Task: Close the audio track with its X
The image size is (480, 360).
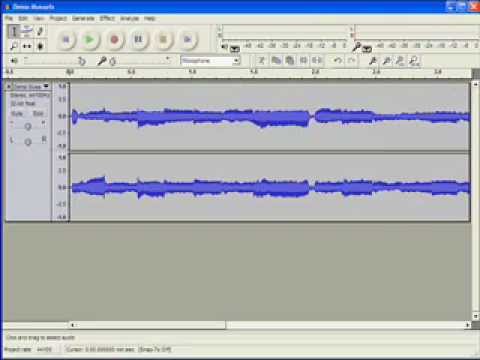Action: (9, 86)
